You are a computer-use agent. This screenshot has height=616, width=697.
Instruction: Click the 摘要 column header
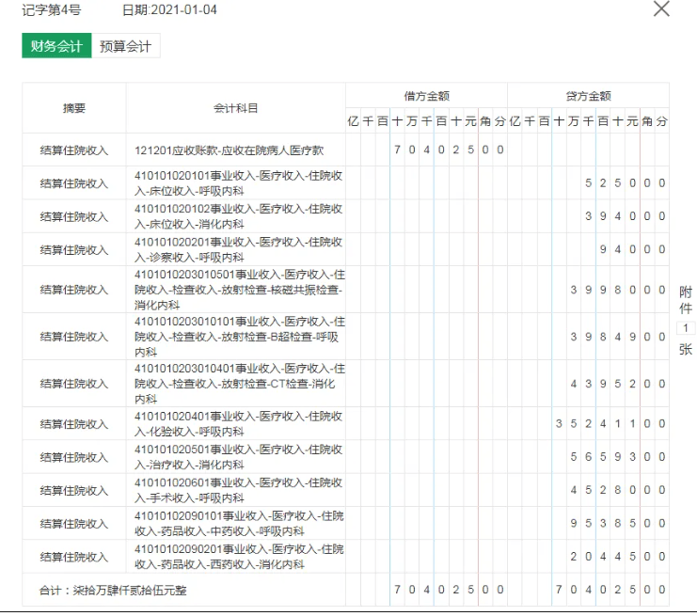click(74, 108)
